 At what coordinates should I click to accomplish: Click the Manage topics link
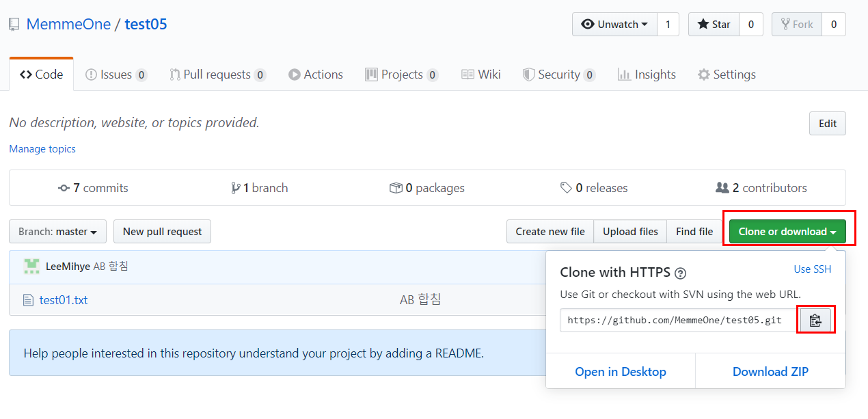42,149
